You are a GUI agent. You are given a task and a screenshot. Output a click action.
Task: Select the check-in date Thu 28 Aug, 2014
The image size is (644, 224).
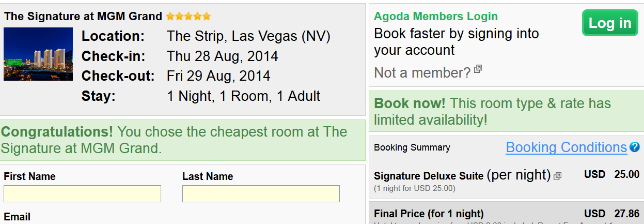point(222,56)
